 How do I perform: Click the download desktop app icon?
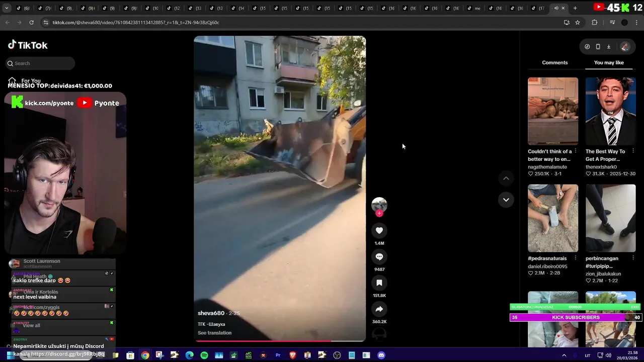point(608,47)
